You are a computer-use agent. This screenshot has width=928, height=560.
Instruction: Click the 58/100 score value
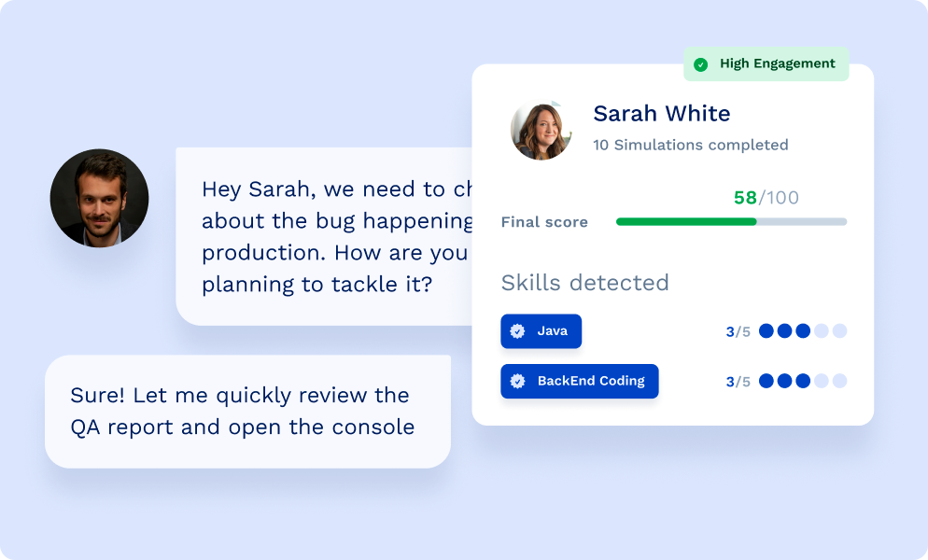[x=766, y=198]
